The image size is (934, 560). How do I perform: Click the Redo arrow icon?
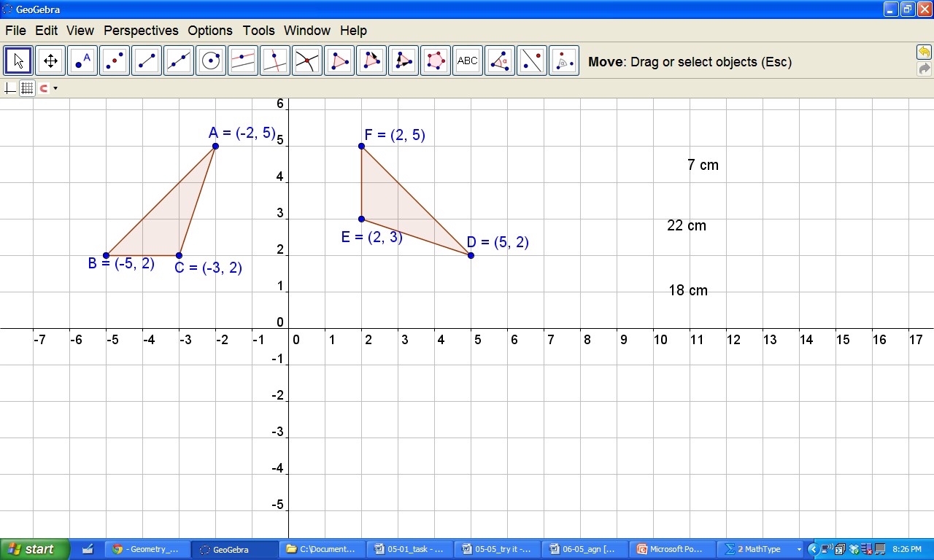tap(924, 69)
